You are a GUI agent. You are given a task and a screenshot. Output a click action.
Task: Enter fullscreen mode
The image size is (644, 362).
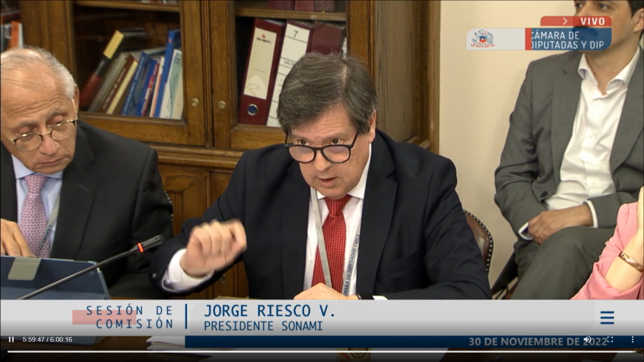point(610,339)
